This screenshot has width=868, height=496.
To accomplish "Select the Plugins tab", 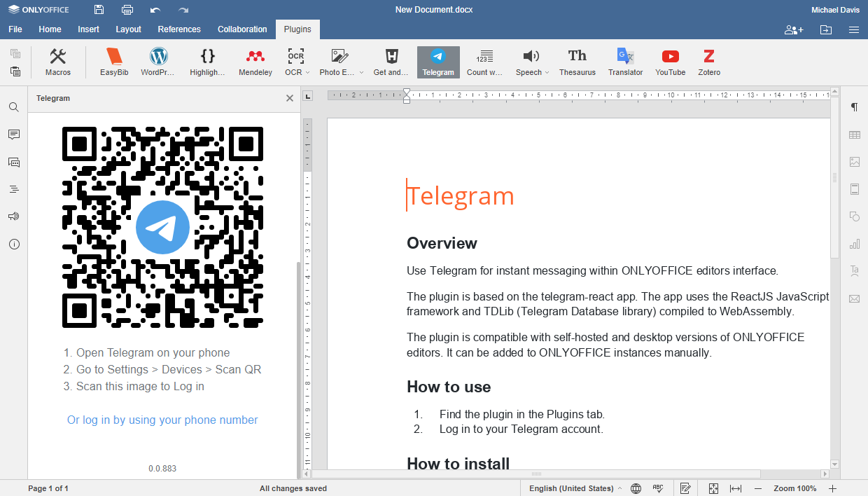I will pos(298,29).
